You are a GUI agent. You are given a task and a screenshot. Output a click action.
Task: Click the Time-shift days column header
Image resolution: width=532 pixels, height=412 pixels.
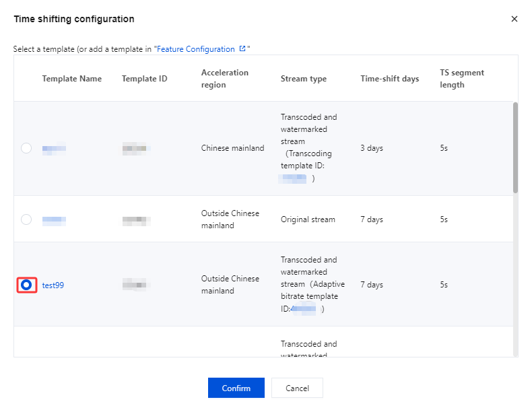click(390, 79)
